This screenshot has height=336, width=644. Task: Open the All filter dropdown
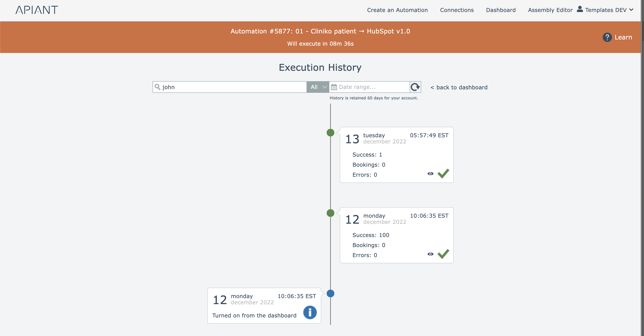click(318, 87)
